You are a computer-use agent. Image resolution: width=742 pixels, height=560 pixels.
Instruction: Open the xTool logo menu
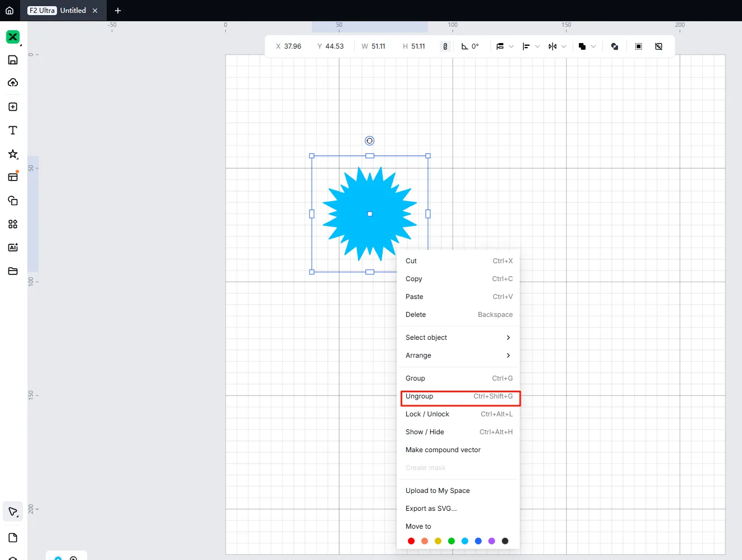tap(13, 37)
